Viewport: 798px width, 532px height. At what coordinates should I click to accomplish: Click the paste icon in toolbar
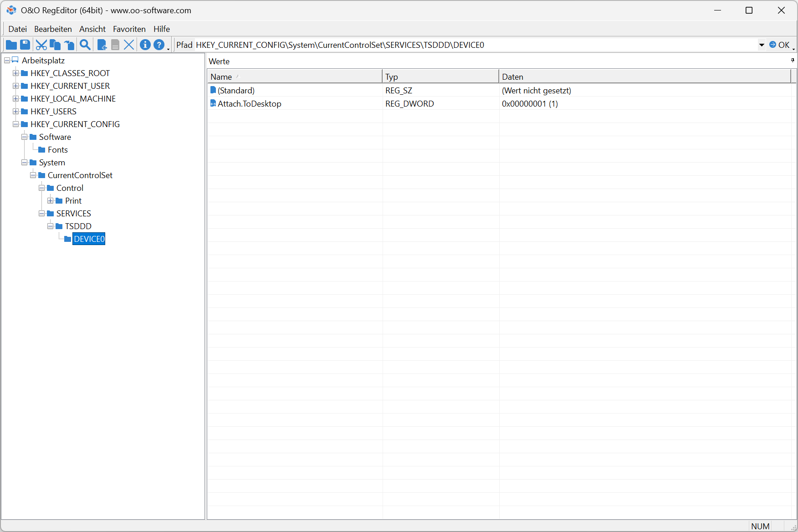(69, 45)
